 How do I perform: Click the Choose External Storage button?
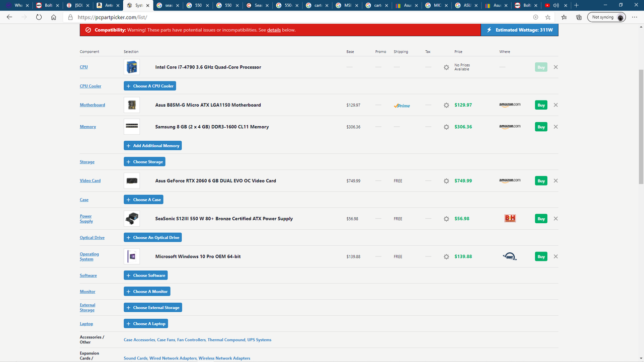click(153, 308)
